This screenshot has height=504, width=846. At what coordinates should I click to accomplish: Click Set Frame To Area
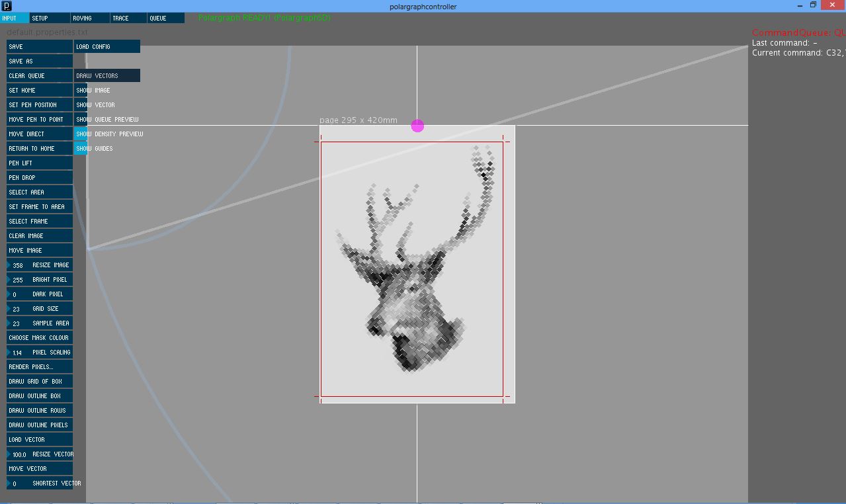coord(40,206)
